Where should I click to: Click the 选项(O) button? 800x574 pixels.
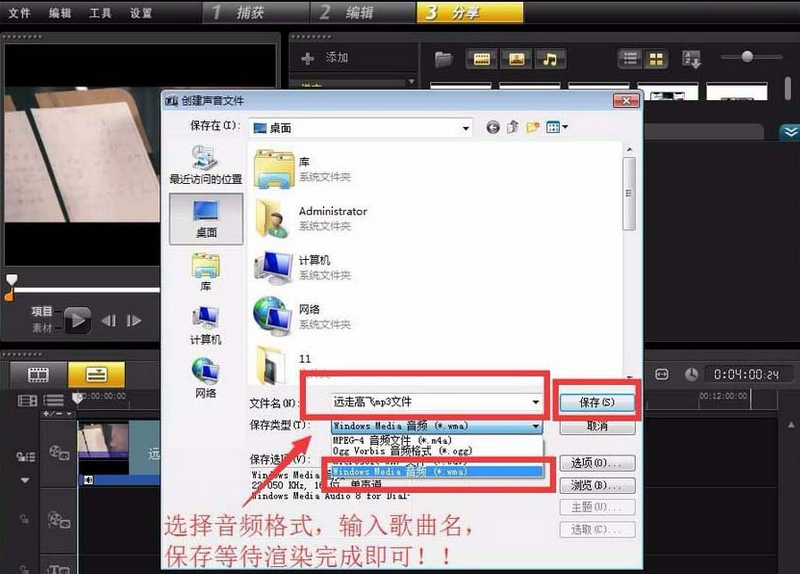pyautogui.click(x=597, y=463)
